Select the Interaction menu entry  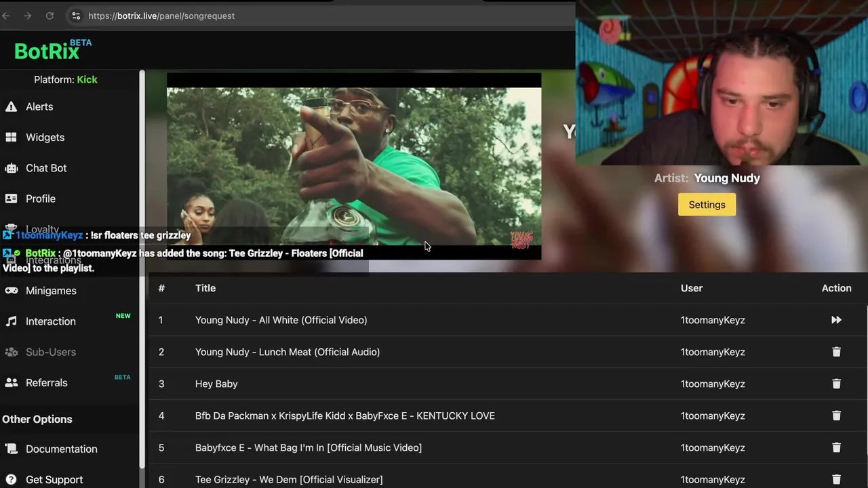(x=51, y=321)
